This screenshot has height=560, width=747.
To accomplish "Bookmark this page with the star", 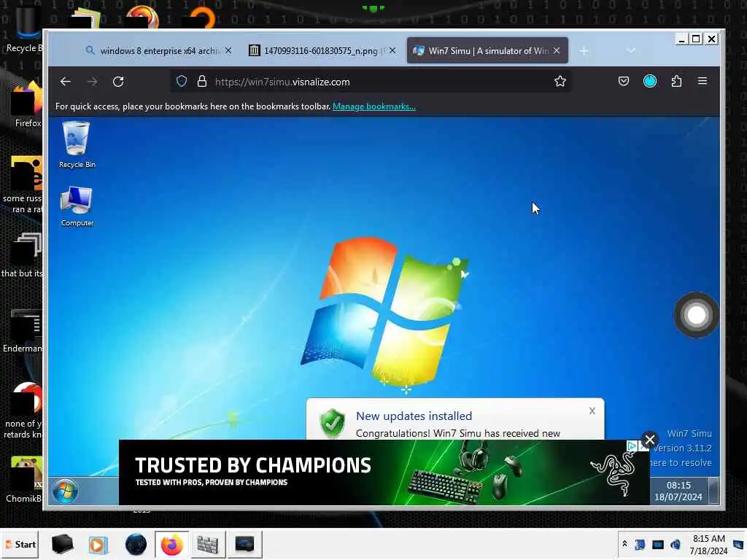I will point(560,82).
